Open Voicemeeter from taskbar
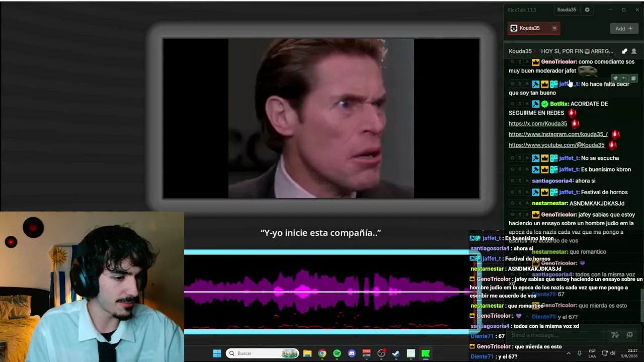The width and height of the screenshot is (644, 362). (366, 353)
